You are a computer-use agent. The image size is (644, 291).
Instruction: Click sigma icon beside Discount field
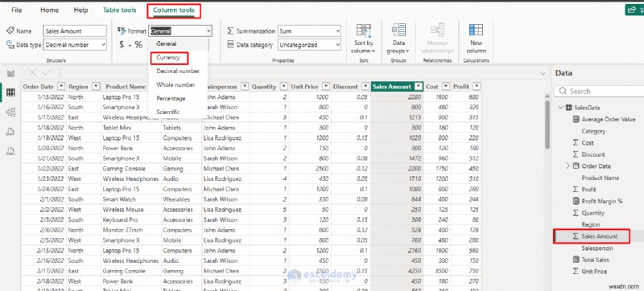pos(576,154)
